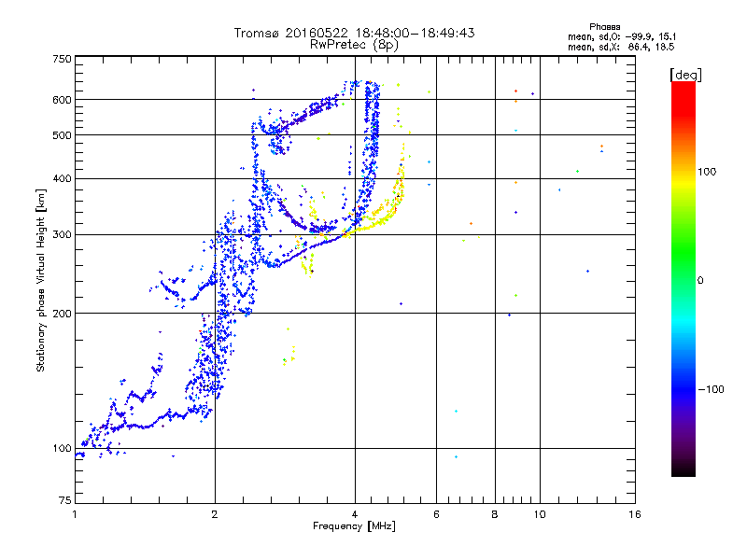Click the '100' colorbar tick label
747x560 pixels.
pyautogui.click(x=707, y=172)
